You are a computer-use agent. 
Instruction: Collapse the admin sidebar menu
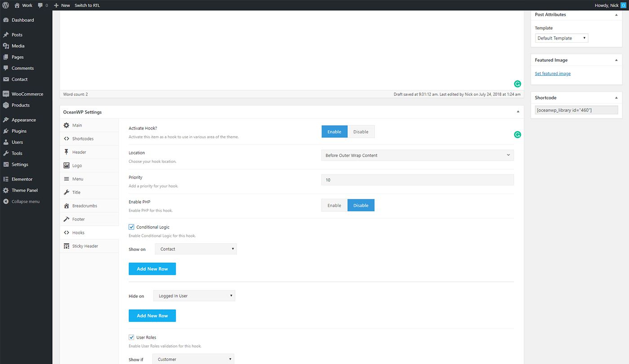point(26,202)
